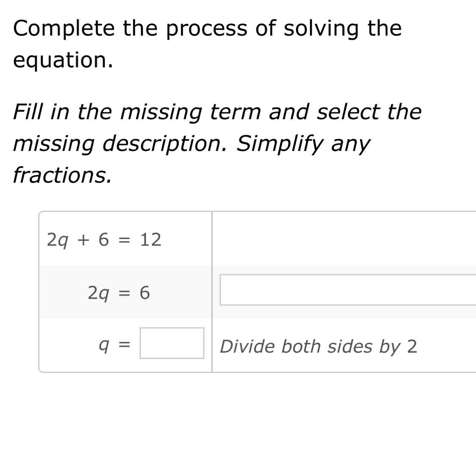Click the equation 2q + 6 = 12
476x476 pixels.
coord(104,240)
